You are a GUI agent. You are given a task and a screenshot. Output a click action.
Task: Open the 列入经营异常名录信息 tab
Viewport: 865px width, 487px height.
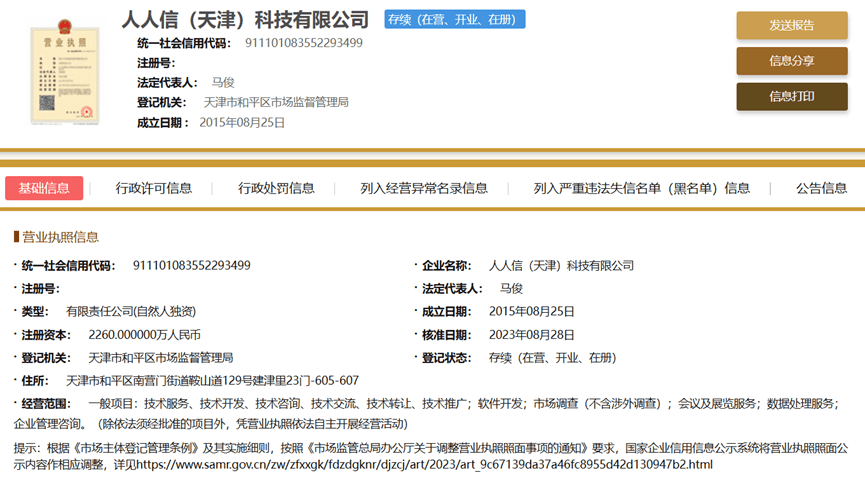tap(424, 189)
